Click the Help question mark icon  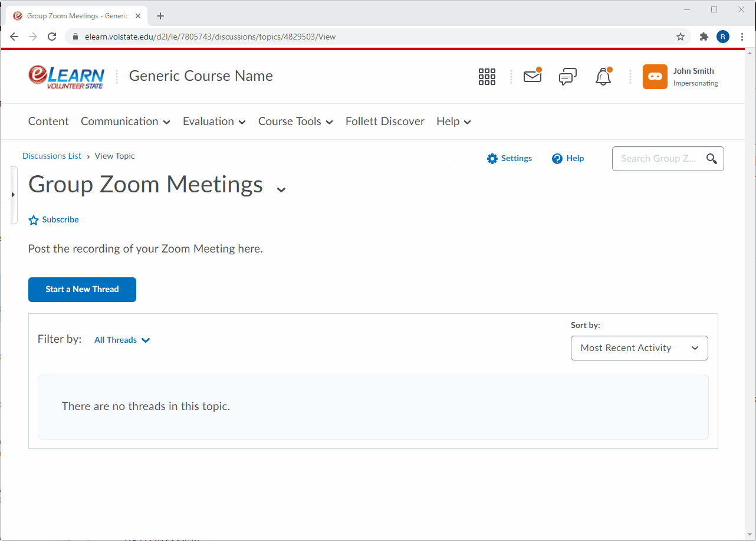click(557, 158)
